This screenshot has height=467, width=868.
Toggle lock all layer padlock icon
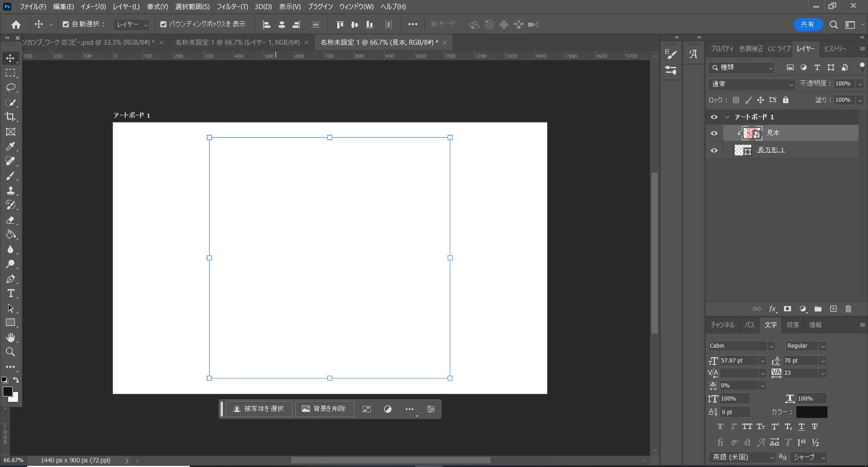pos(786,100)
